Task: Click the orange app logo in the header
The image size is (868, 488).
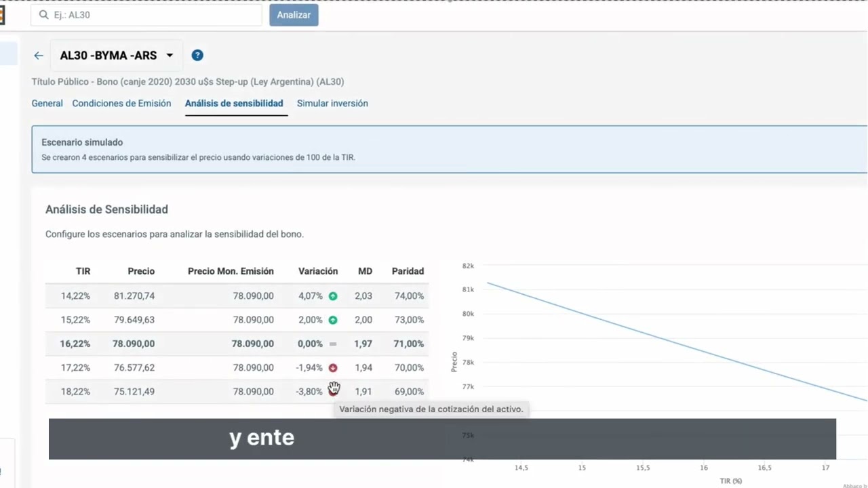Action: [x=2, y=15]
